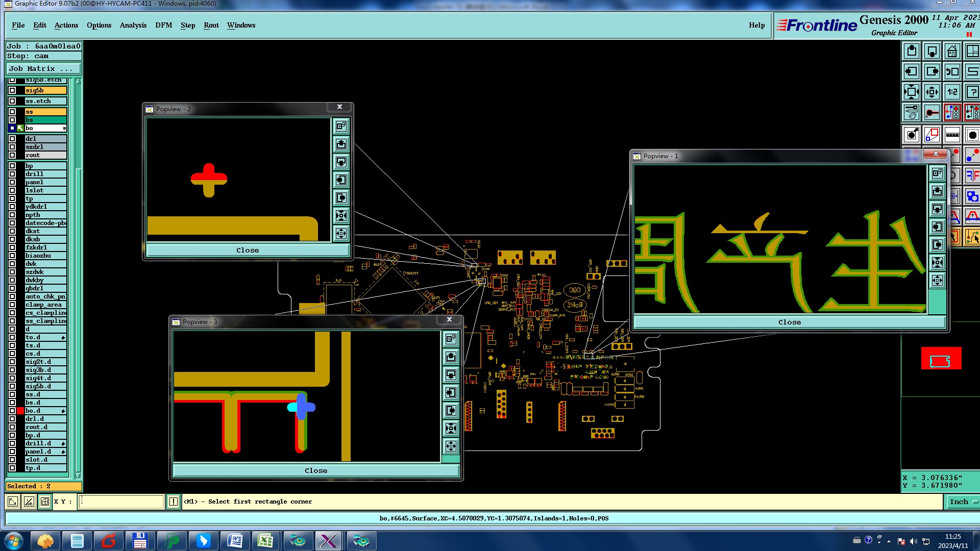Open the Analysis menu
This screenshot has height=551, width=980.
(133, 26)
